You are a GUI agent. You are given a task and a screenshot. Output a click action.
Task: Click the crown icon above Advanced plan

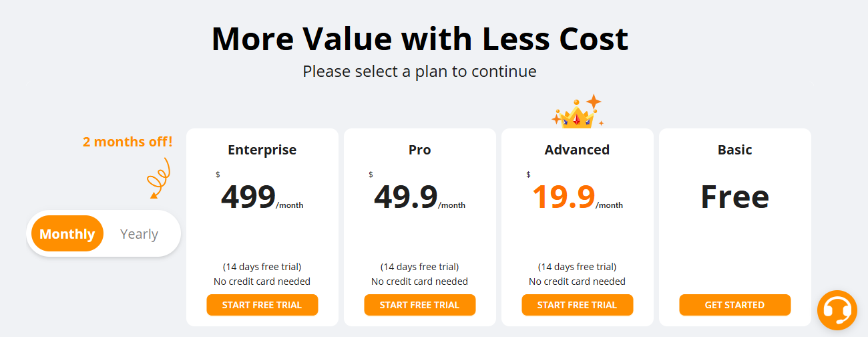coord(578,112)
